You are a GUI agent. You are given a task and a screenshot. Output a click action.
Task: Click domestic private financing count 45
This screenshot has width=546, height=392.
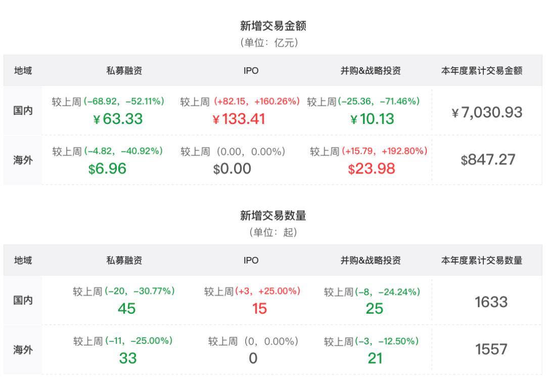click(126, 309)
